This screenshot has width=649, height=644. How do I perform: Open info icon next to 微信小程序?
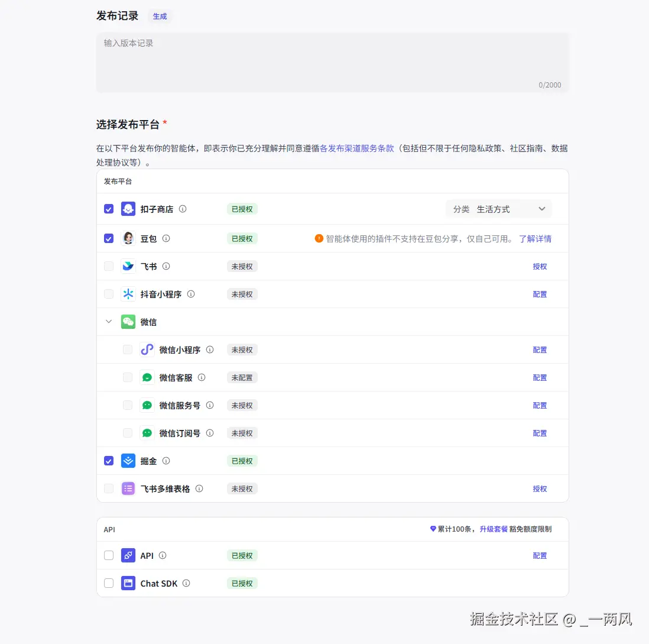210,349
